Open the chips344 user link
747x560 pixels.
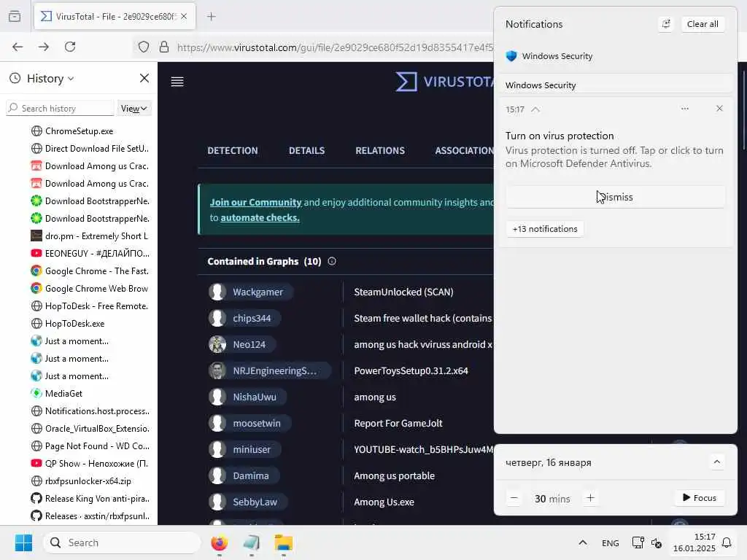tap(252, 318)
